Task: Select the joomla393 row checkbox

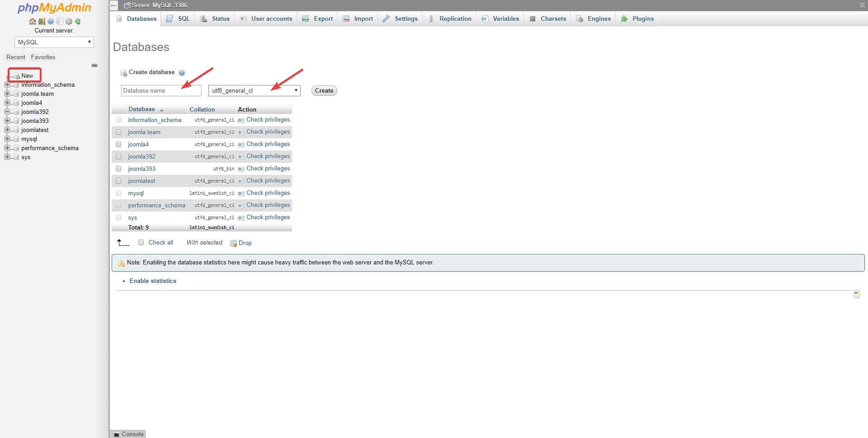Action: coord(118,169)
